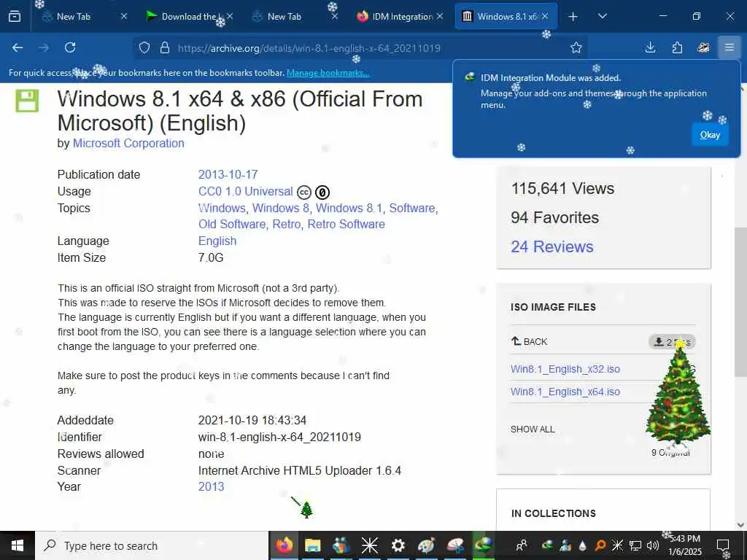Open the tracking protection shield icon
The width and height of the screenshot is (747, 560).
coord(144,47)
